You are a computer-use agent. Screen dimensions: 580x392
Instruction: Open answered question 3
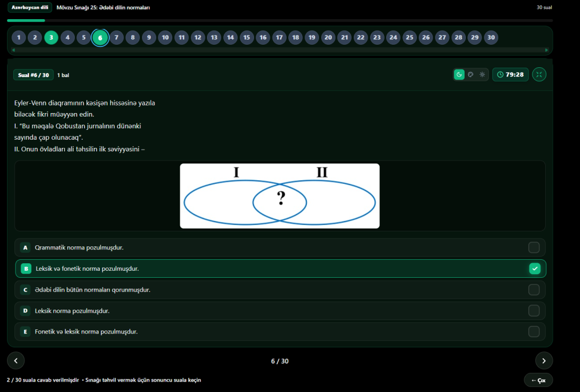(x=51, y=37)
